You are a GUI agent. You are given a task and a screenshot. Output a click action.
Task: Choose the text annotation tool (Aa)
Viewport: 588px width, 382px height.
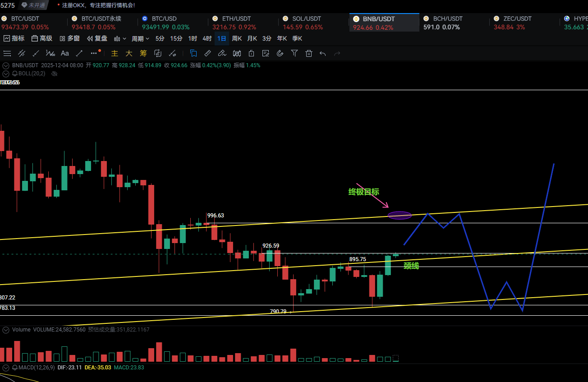[65, 53]
